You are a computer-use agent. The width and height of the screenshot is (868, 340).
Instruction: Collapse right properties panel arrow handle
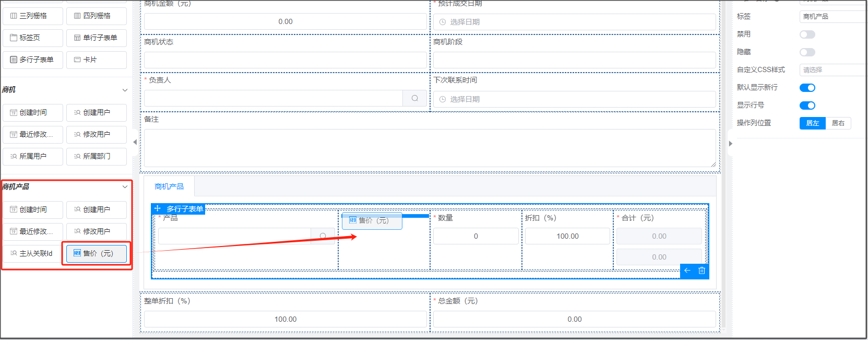coord(730,143)
